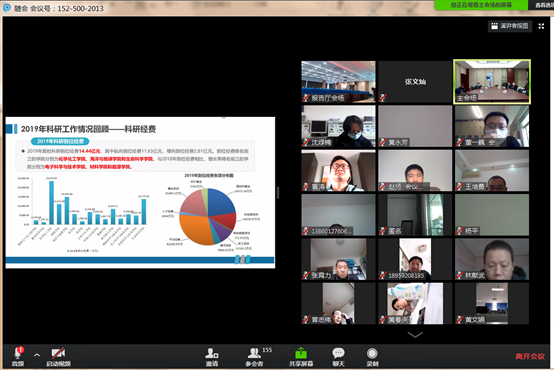Switch to 演讲者视图 speaker view
This screenshot has width=554, height=370.
pyautogui.click(x=510, y=26)
